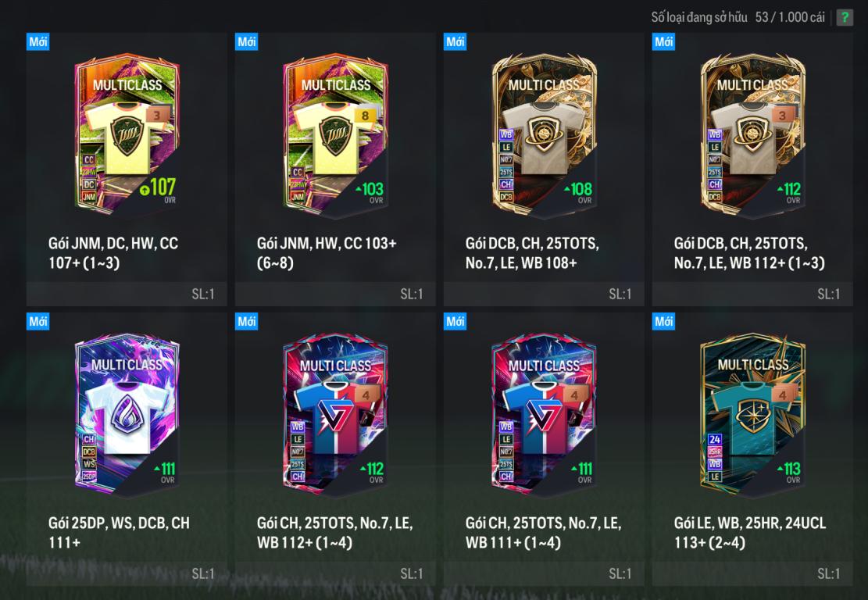
Task: Select the JNM, HW, CC 103+ pack image
Action: coord(335,136)
